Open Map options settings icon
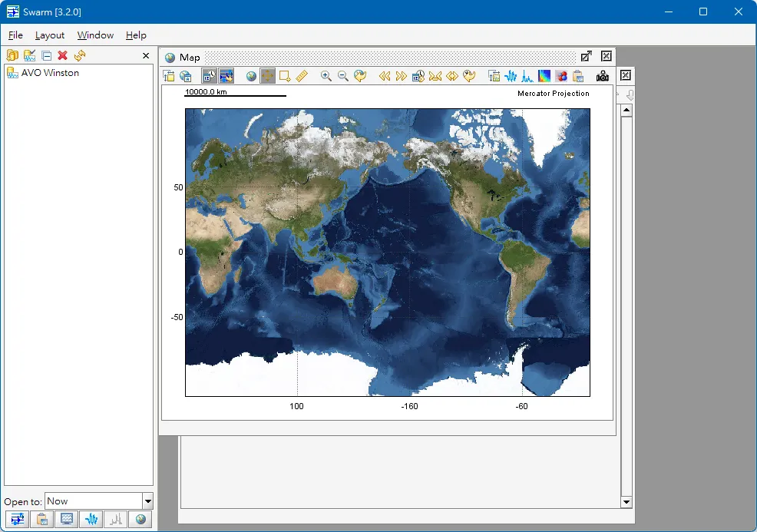 click(x=169, y=76)
